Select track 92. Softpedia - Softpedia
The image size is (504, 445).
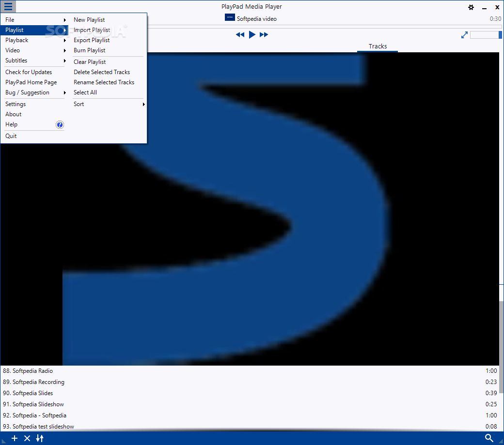[250, 415]
